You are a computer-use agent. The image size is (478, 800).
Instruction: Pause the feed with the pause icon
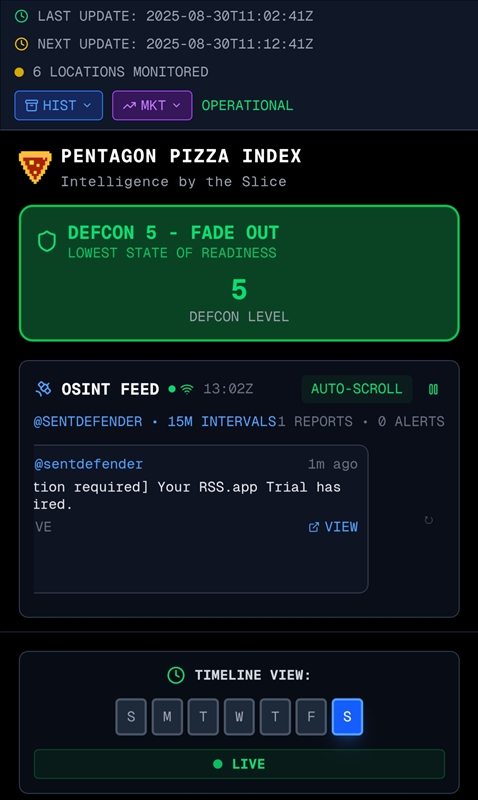[x=433, y=389]
